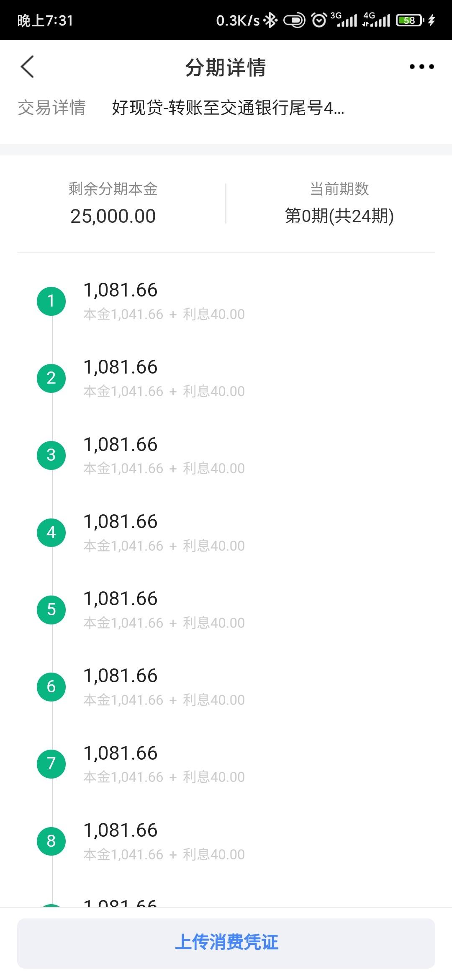This screenshot has width=452, height=980.
Task: Select installment step circle 5
Action: tap(51, 609)
